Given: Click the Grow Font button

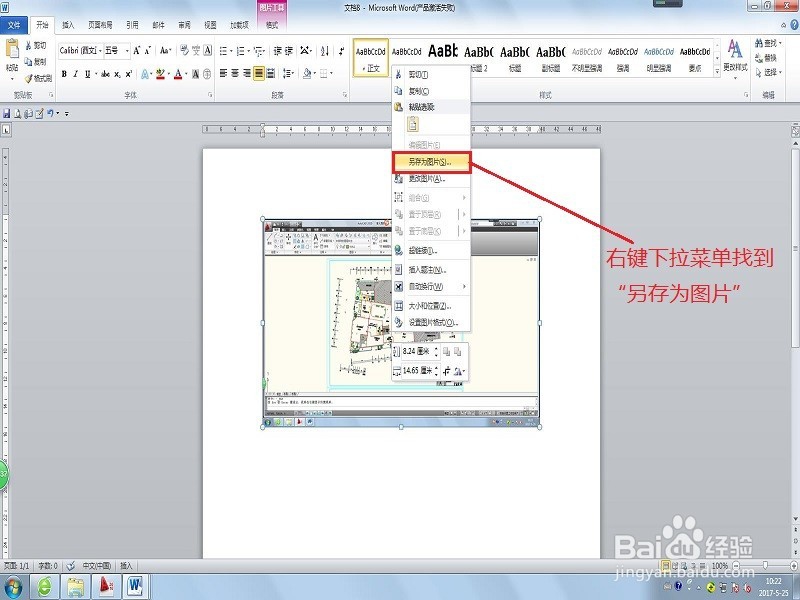Looking at the screenshot, I should 136,51.
